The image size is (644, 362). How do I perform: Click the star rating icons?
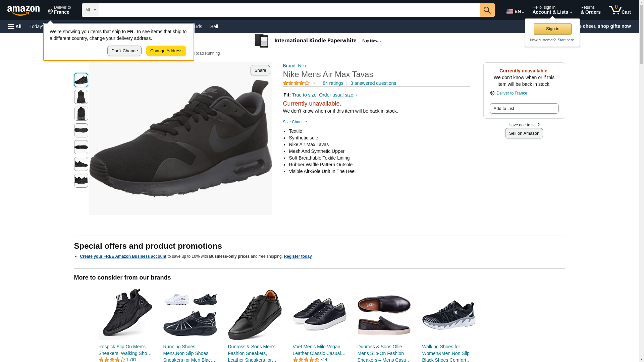(296, 83)
